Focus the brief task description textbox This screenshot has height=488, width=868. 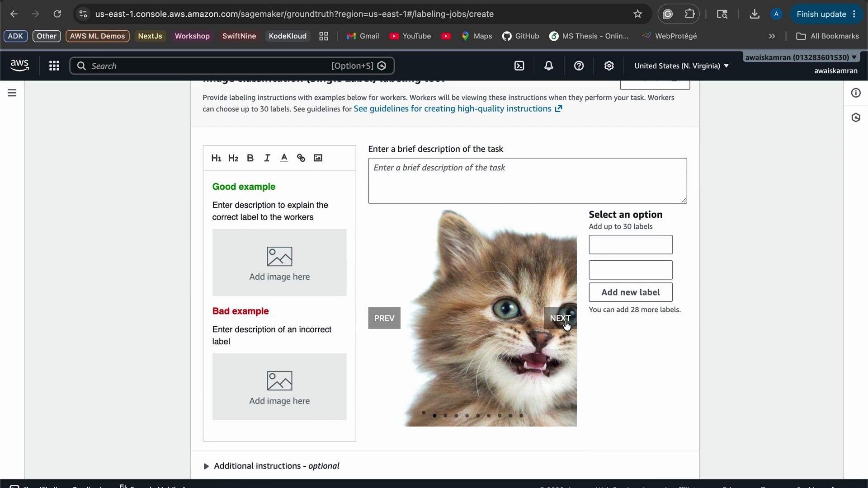[x=528, y=181]
